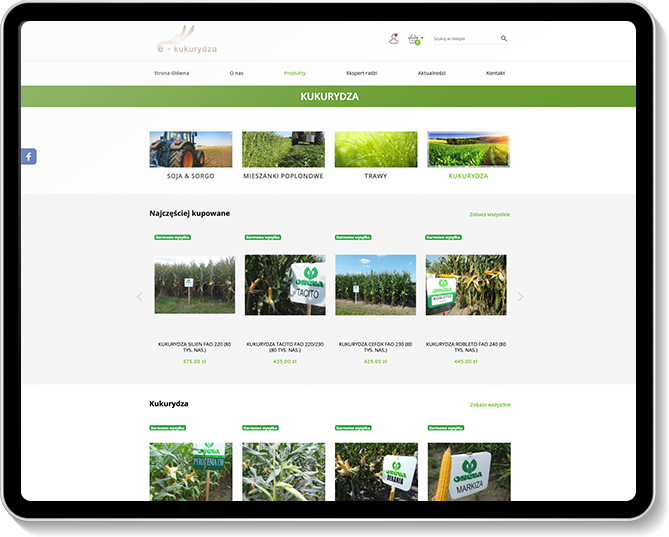669x537 pixels.
Task: Open the user account icon
Action: tap(393, 39)
